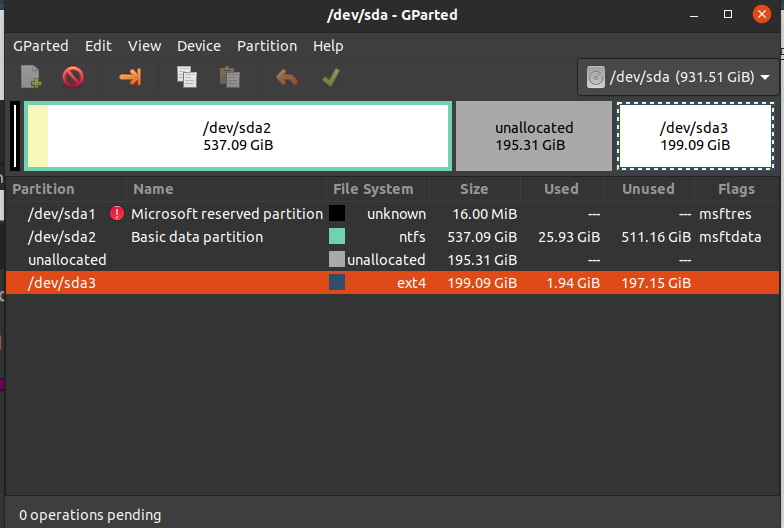Click the gray unallocated color swatch
Screen dimensions: 784x528
[337, 259]
